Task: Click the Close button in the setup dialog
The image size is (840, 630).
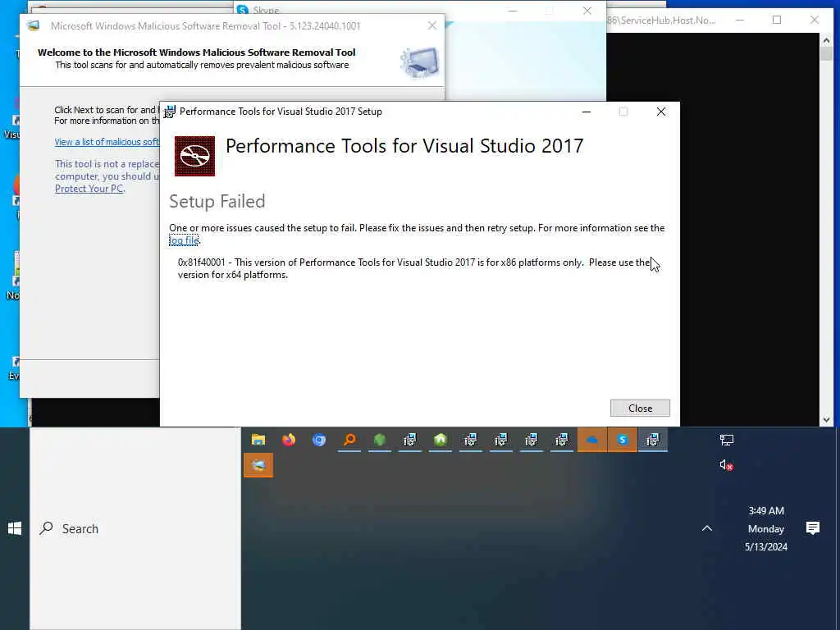Action: 640,409
